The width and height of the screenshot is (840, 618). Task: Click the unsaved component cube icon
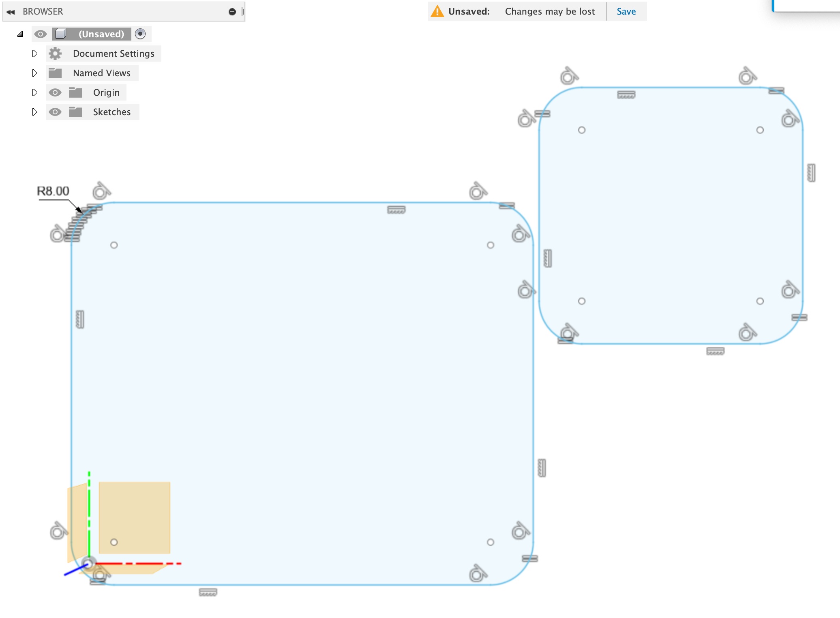[61, 34]
